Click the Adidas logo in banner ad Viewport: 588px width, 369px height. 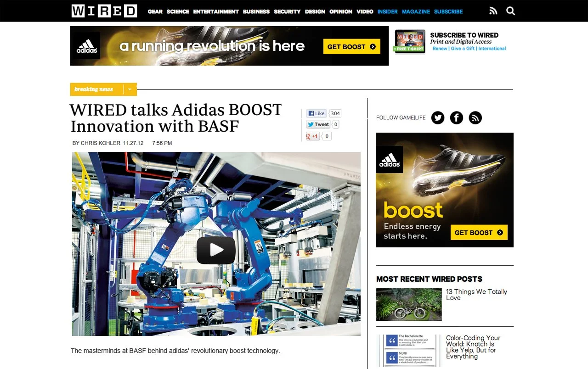coord(87,46)
